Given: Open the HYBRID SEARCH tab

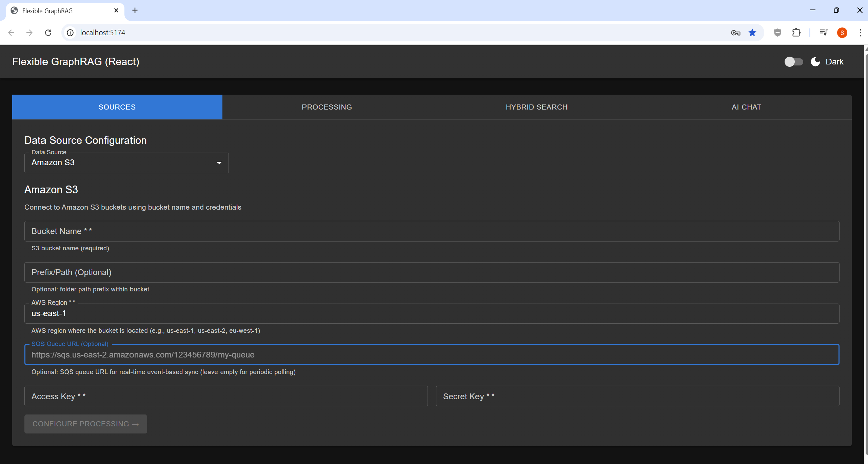Looking at the screenshot, I should tap(536, 107).
